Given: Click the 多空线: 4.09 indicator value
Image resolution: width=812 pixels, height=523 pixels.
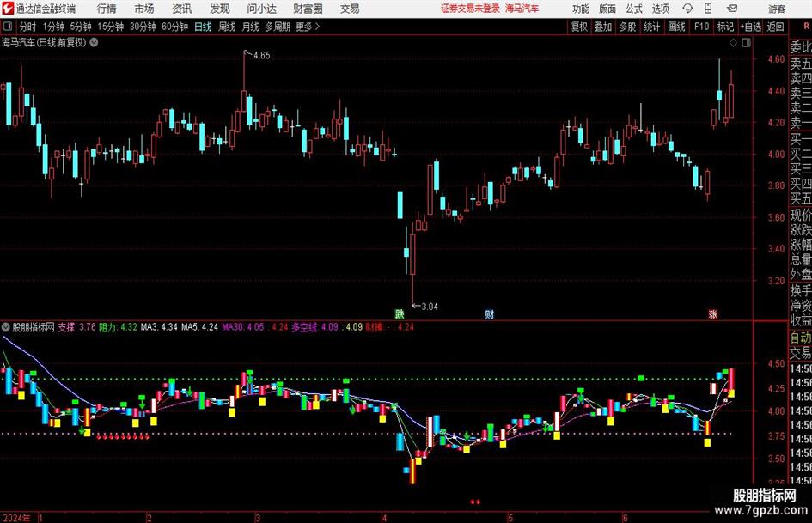Looking at the screenshot, I should [314, 326].
